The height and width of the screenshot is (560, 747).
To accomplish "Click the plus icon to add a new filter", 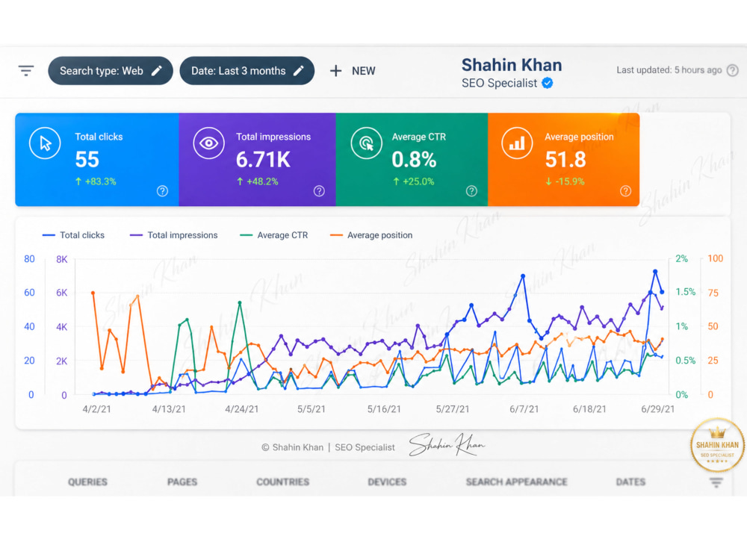I will coord(336,71).
